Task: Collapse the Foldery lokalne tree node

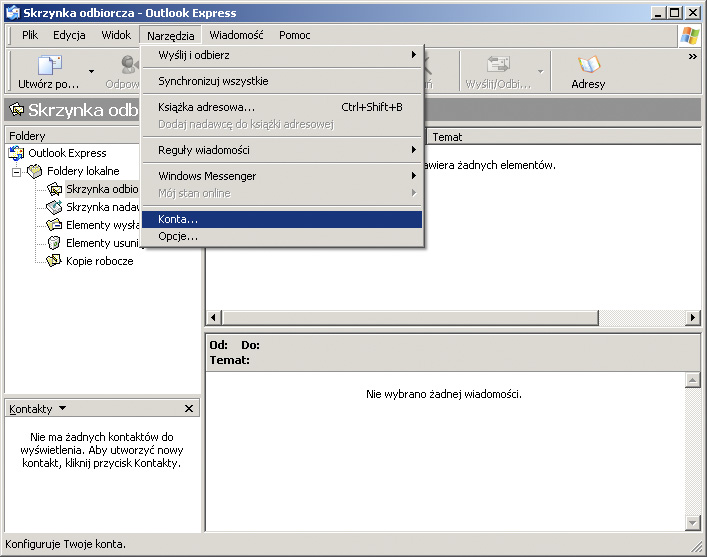Action: pyautogui.click(x=17, y=172)
